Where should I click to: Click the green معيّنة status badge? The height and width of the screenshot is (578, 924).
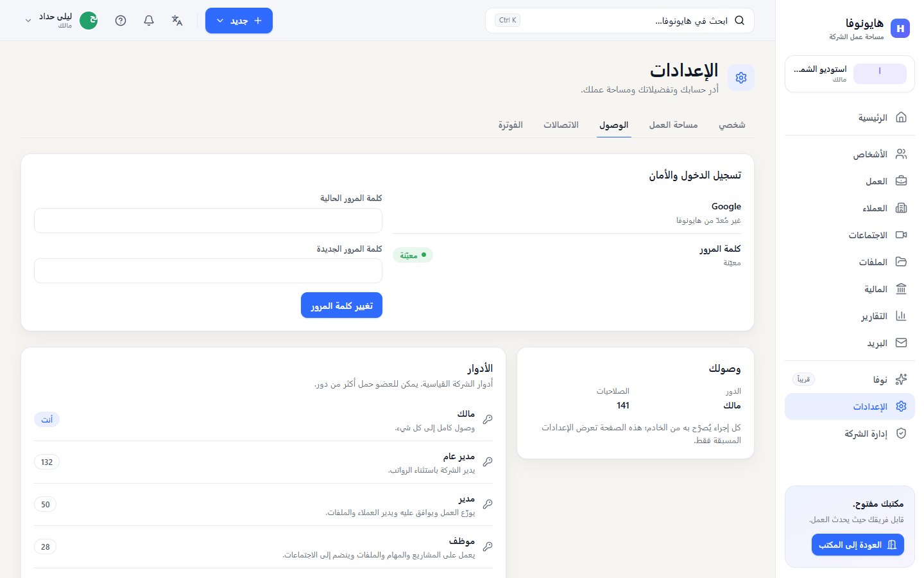pyautogui.click(x=413, y=255)
